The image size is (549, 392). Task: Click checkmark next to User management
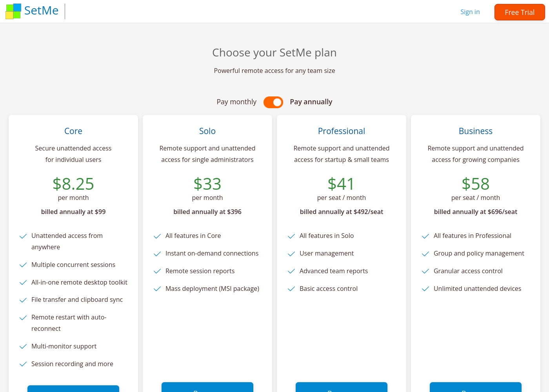tap(291, 254)
